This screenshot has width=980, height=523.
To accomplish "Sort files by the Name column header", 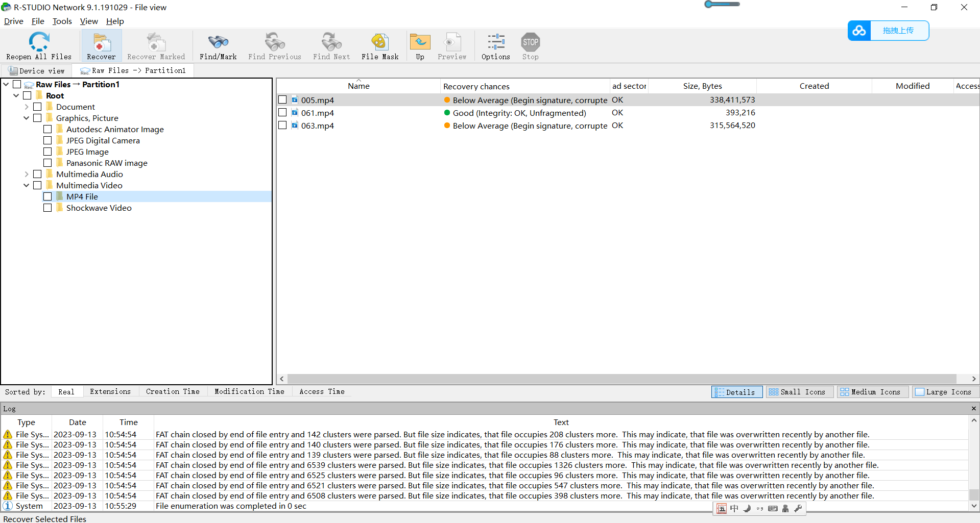I will [358, 86].
